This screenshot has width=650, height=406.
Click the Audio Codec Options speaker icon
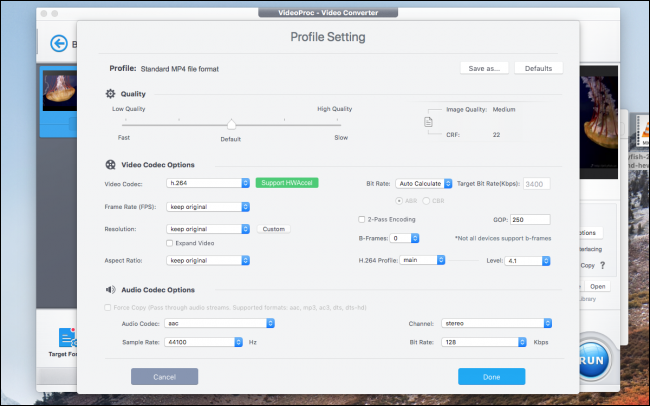coord(110,289)
